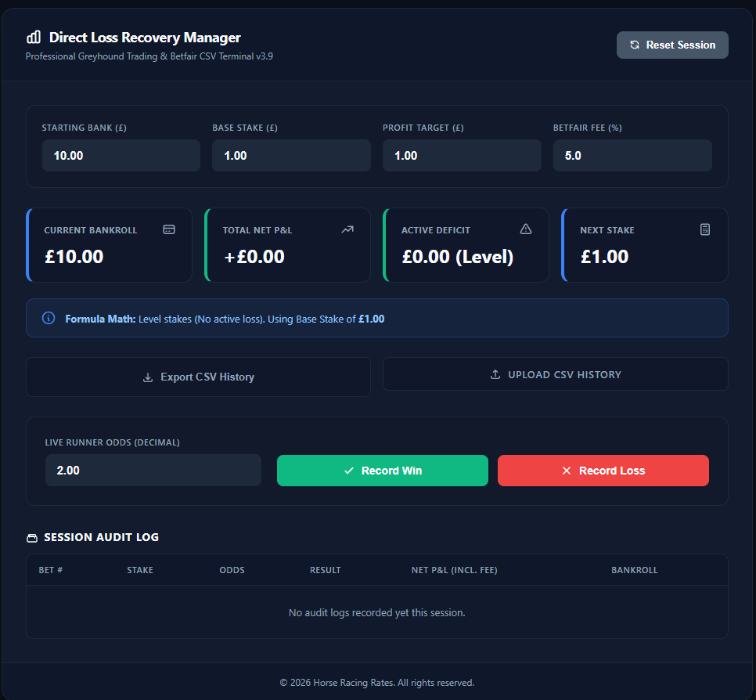Focus the Live Runner Odds input
756x700 pixels.
point(153,470)
